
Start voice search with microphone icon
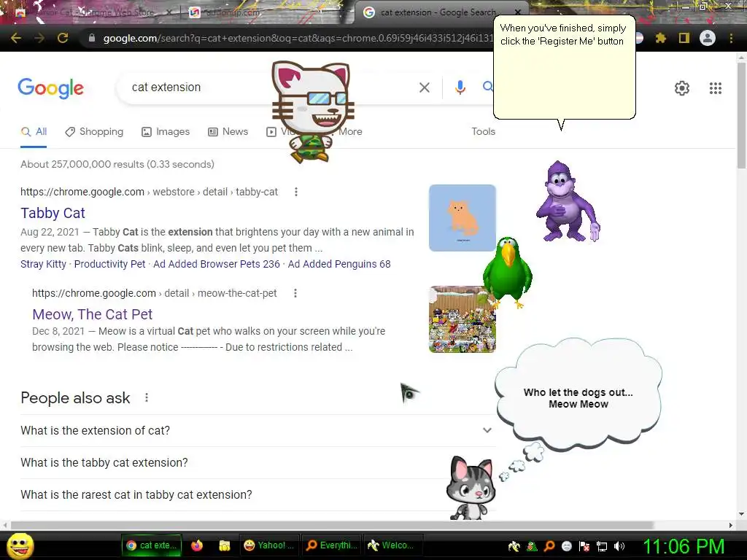click(x=460, y=87)
